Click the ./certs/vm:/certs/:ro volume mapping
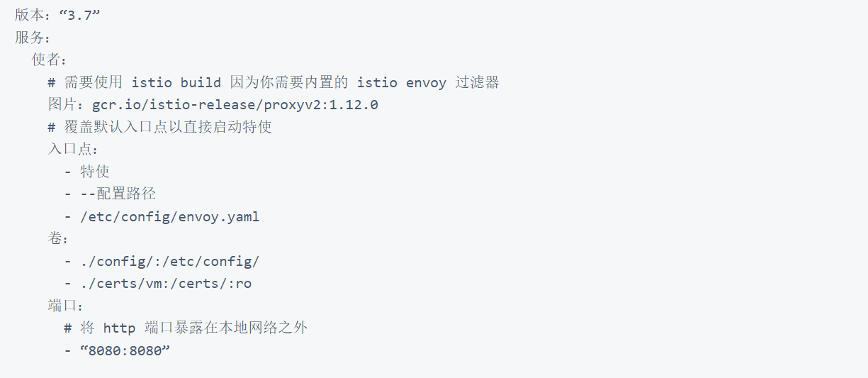This screenshot has width=868, height=378. coord(166,284)
